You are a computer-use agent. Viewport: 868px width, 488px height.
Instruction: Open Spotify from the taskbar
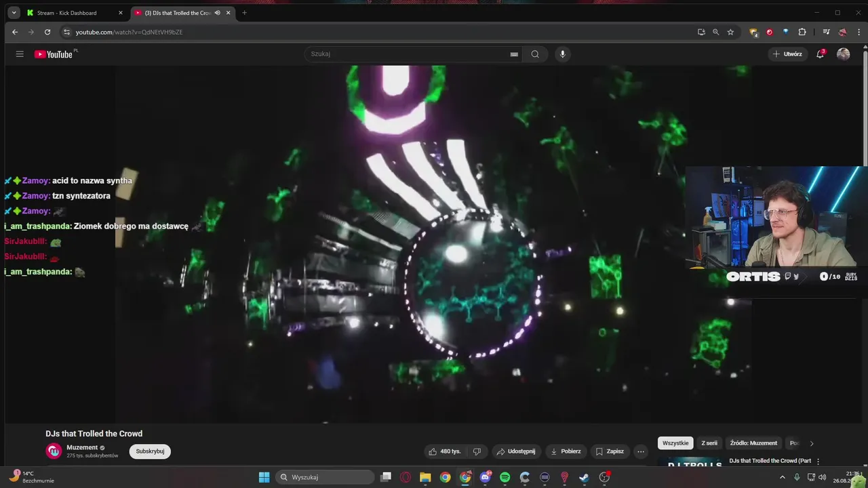pyautogui.click(x=505, y=477)
